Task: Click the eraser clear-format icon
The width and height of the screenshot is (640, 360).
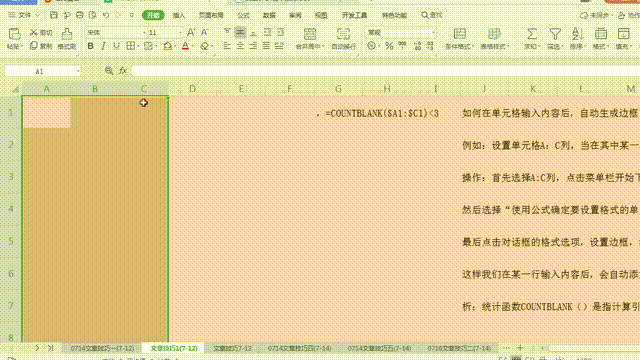Action: 204,46
